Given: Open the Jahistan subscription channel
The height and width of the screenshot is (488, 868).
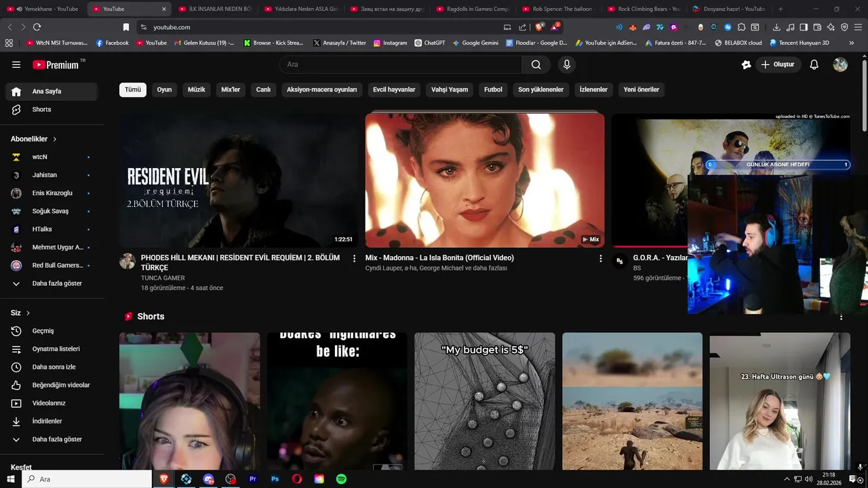Looking at the screenshot, I should [53, 175].
